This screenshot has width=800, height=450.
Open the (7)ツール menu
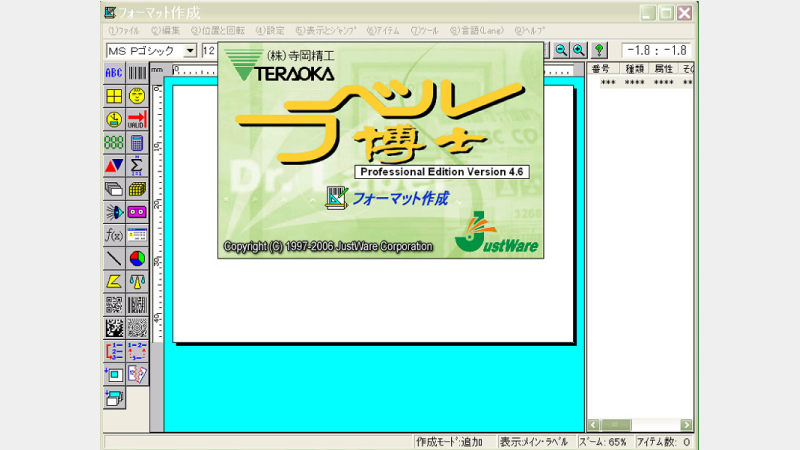(424, 31)
